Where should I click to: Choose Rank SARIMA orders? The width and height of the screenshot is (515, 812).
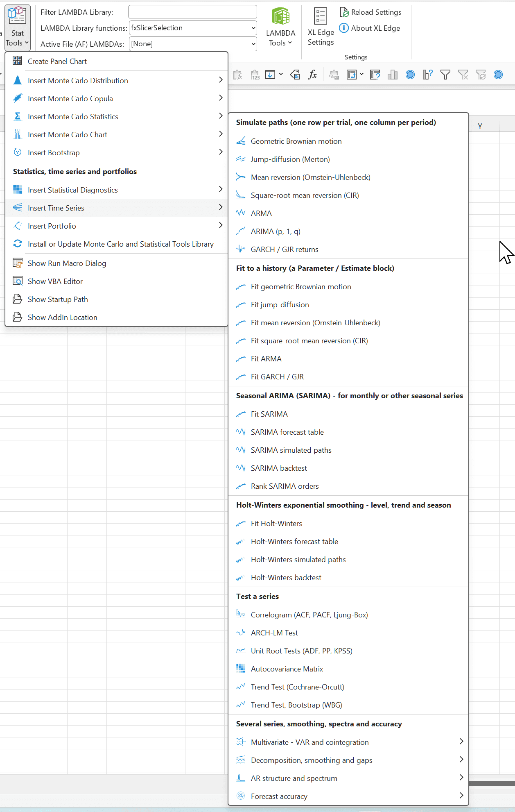coord(348,486)
